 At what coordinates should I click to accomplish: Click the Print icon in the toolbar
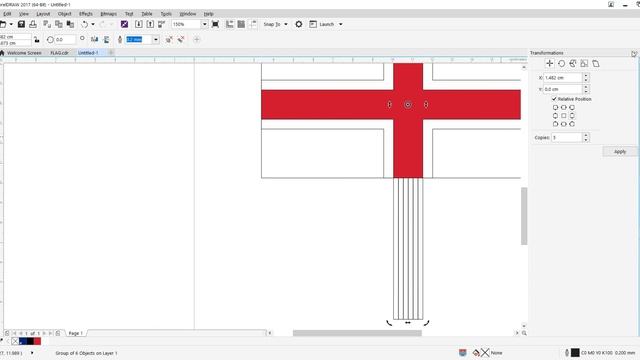click(x=33, y=24)
